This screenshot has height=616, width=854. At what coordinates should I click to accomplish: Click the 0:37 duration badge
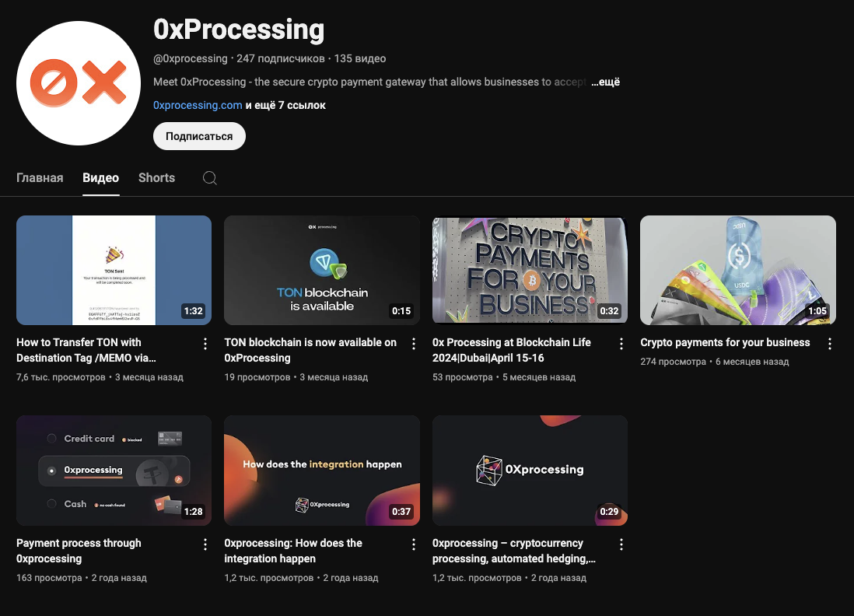(x=401, y=512)
